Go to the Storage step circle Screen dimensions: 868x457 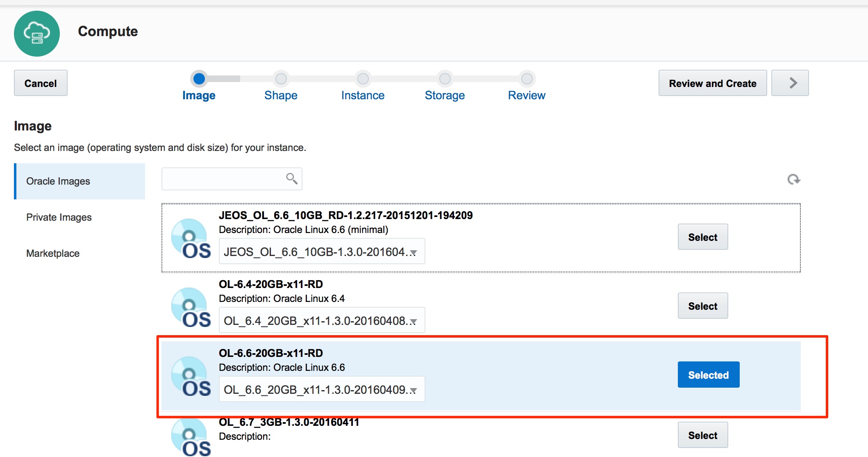445,79
